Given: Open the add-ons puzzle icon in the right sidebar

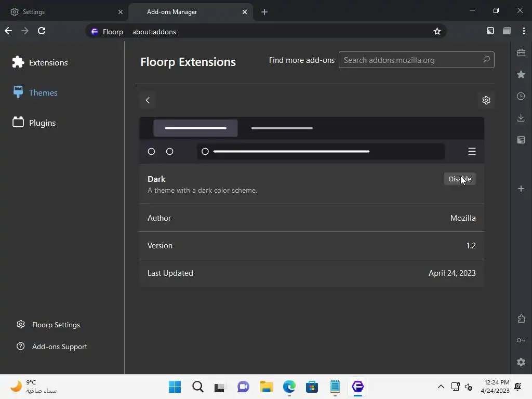Looking at the screenshot, I should coord(521,318).
